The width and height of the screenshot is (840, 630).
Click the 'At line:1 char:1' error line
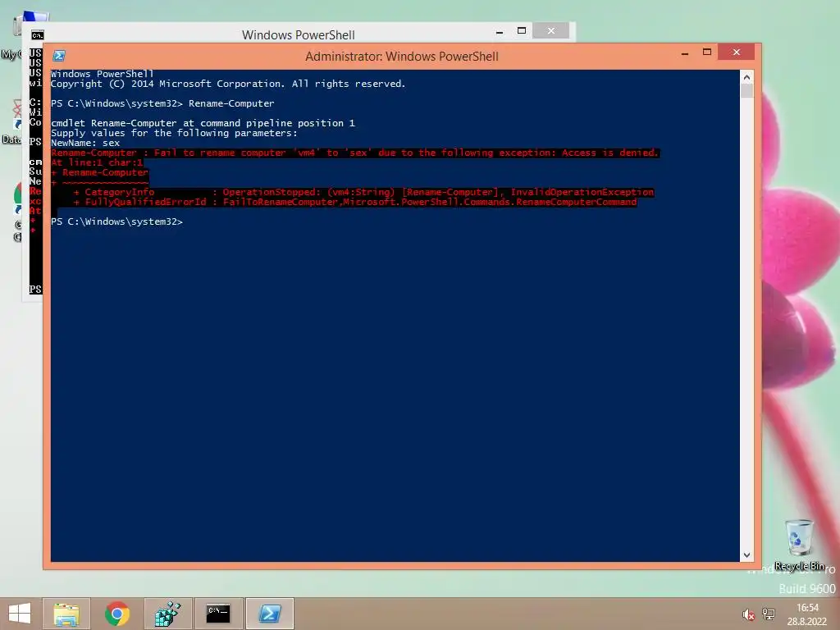(97, 162)
